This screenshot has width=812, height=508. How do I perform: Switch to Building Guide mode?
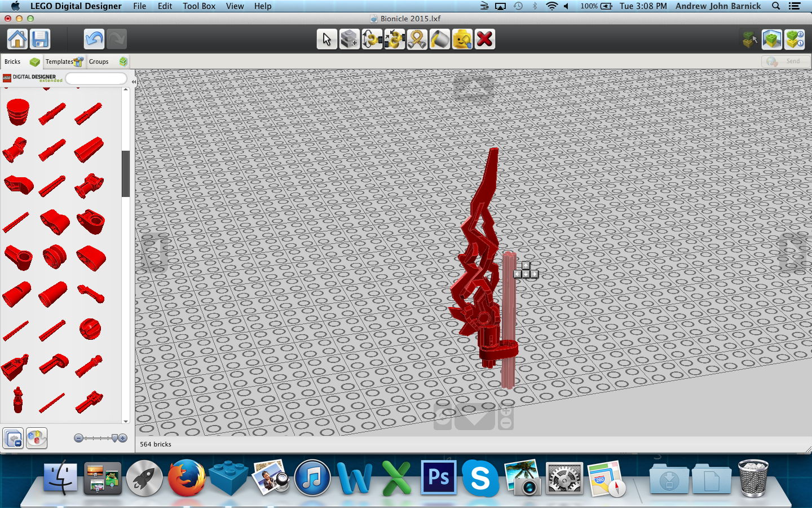pyautogui.click(x=795, y=40)
